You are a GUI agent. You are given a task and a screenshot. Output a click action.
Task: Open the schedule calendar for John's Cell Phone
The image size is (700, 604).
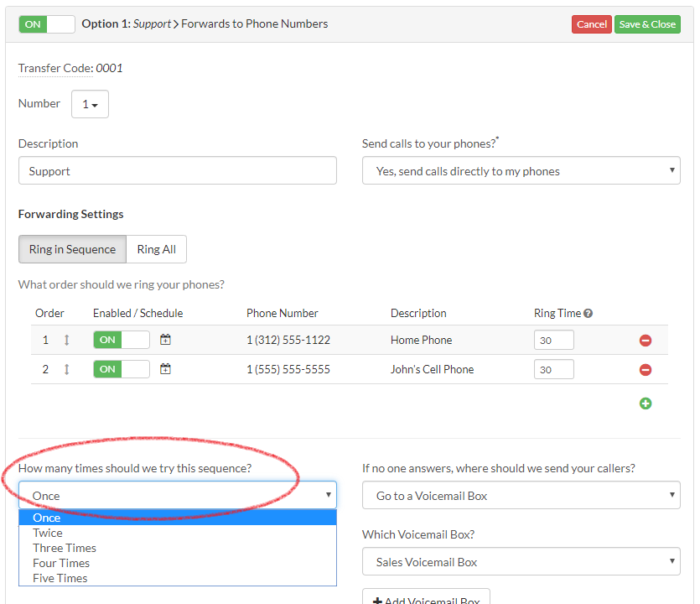pos(164,369)
